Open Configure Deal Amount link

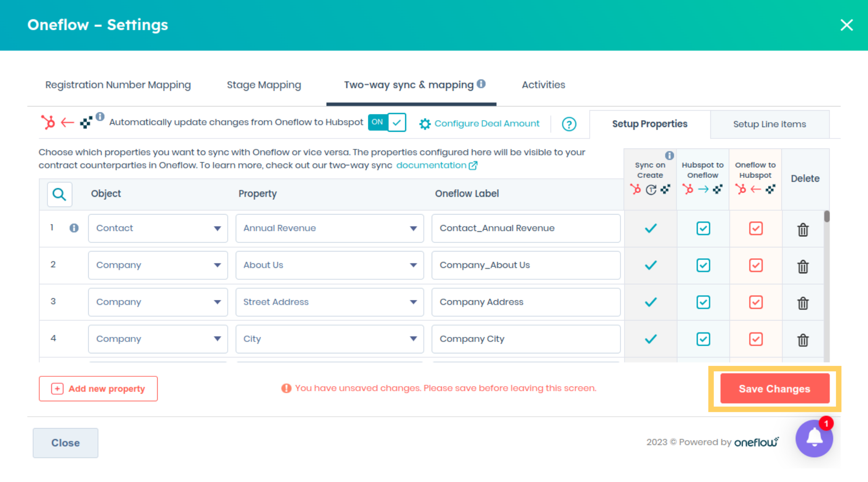click(487, 124)
